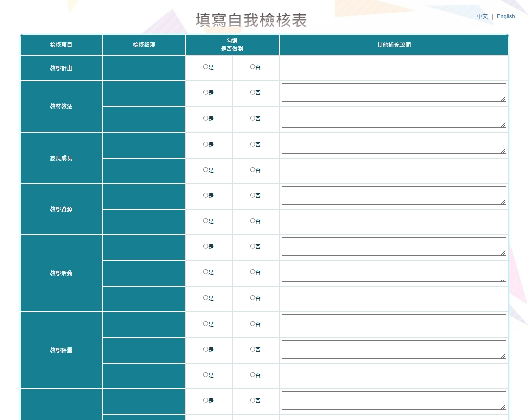Click the 教學計畫 supplementary notes textbox

point(393,67)
